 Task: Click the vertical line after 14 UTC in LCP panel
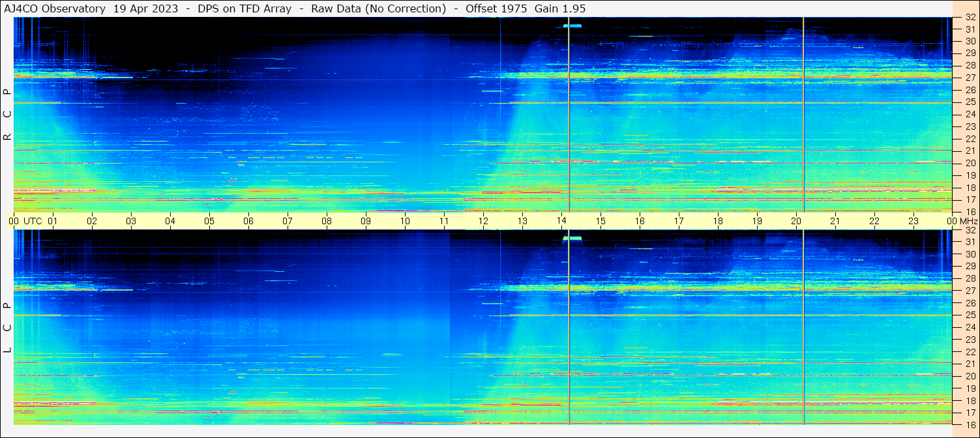pos(569,327)
